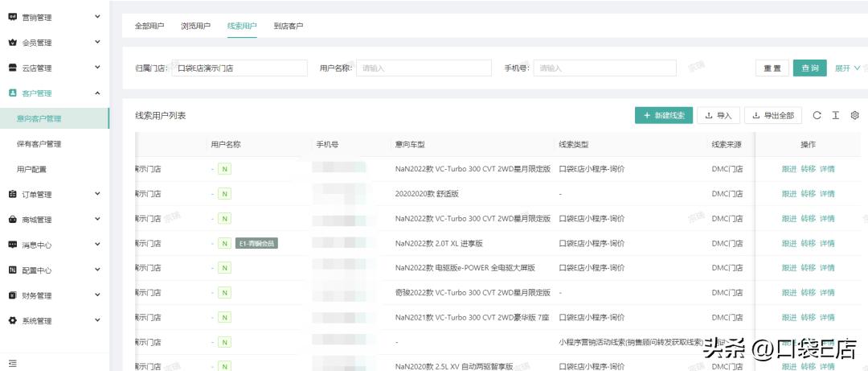The height and width of the screenshot is (371, 868).
Task: Open 保有客户管理 submenu item
Action: (x=55, y=143)
